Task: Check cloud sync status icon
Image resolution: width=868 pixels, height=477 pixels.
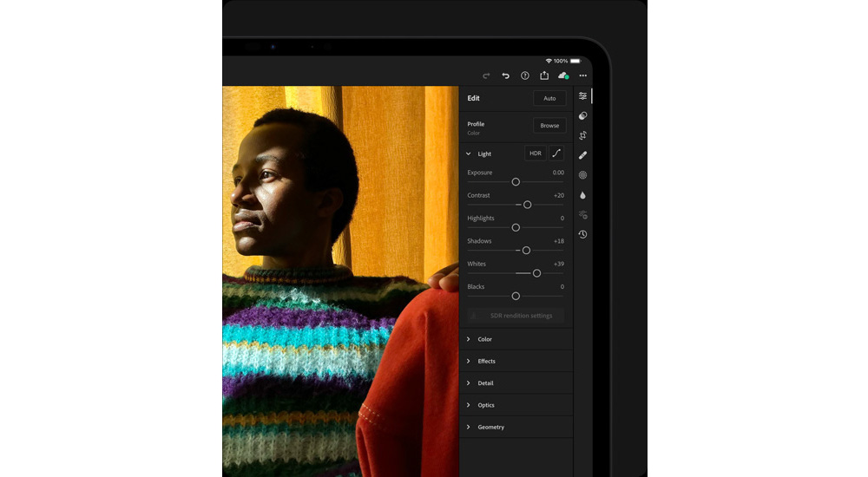Action: tap(563, 75)
